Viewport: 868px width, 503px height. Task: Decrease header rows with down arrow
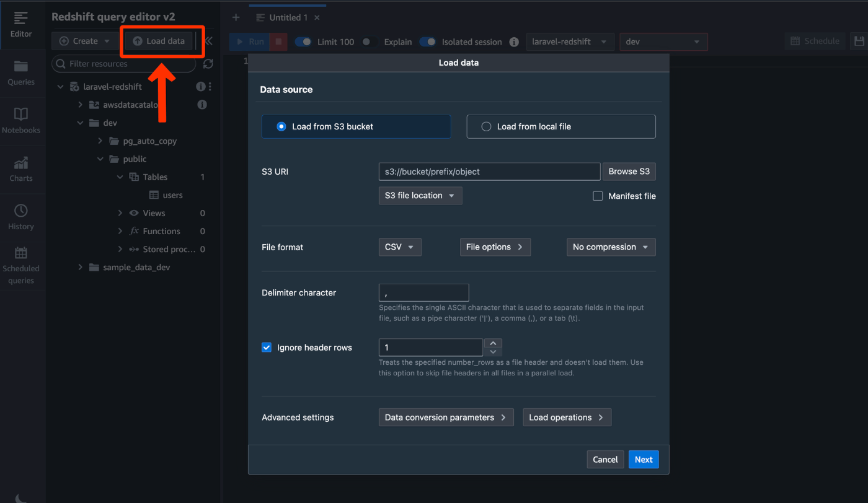[x=493, y=352]
